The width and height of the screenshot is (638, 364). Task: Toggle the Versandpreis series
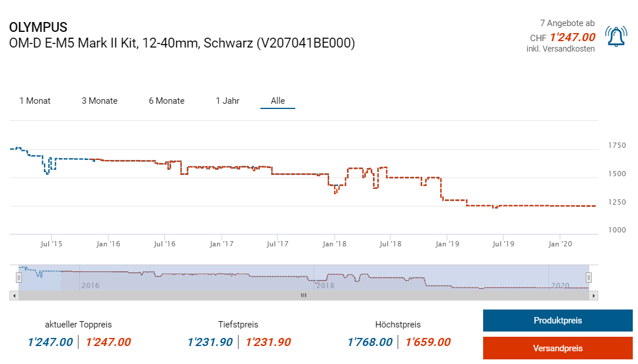point(557,348)
